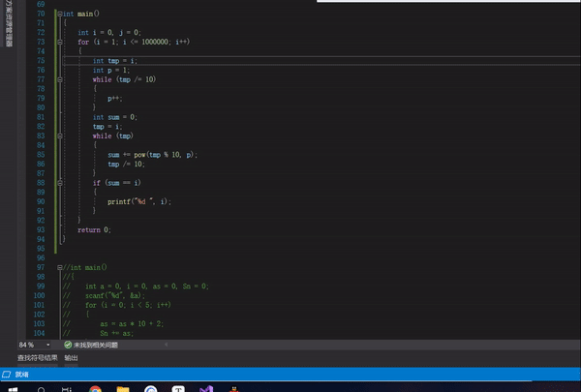Collapse the while (tmp) block at line 83
The height and width of the screenshot is (392, 581).
click(x=60, y=136)
